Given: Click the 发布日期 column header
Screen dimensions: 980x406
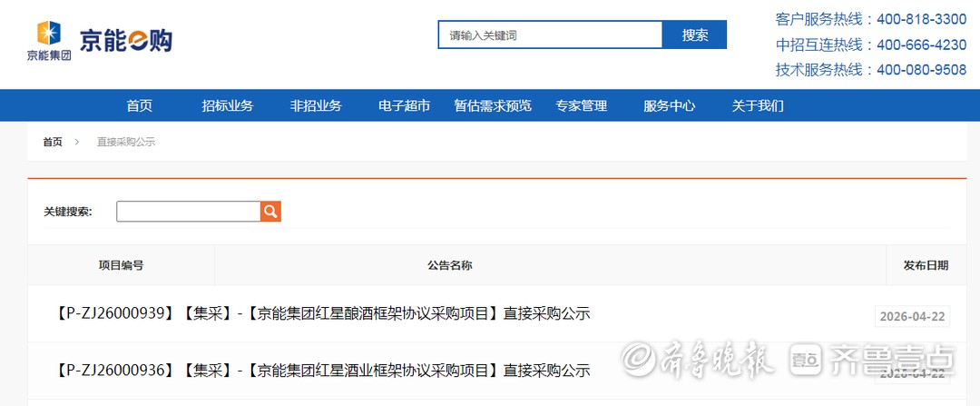Looking at the screenshot, I should click(x=925, y=266).
